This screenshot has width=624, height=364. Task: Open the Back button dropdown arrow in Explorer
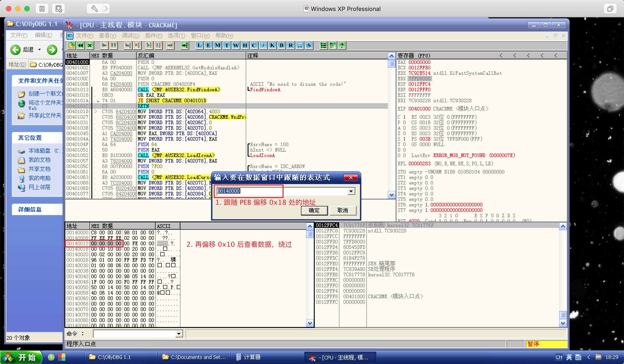coord(39,50)
